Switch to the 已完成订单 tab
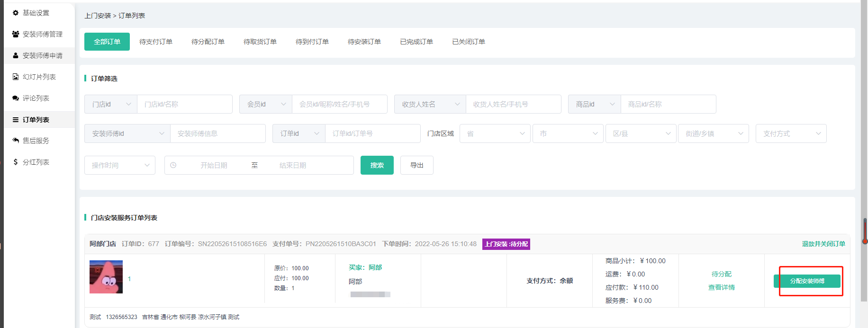This screenshot has height=328, width=868. pyautogui.click(x=416, y=42)
